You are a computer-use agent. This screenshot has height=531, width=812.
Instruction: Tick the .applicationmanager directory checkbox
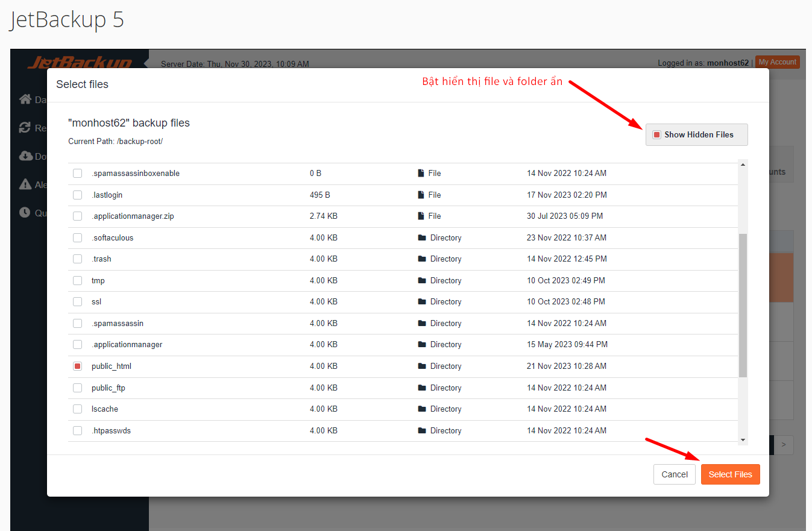point(77,344)
